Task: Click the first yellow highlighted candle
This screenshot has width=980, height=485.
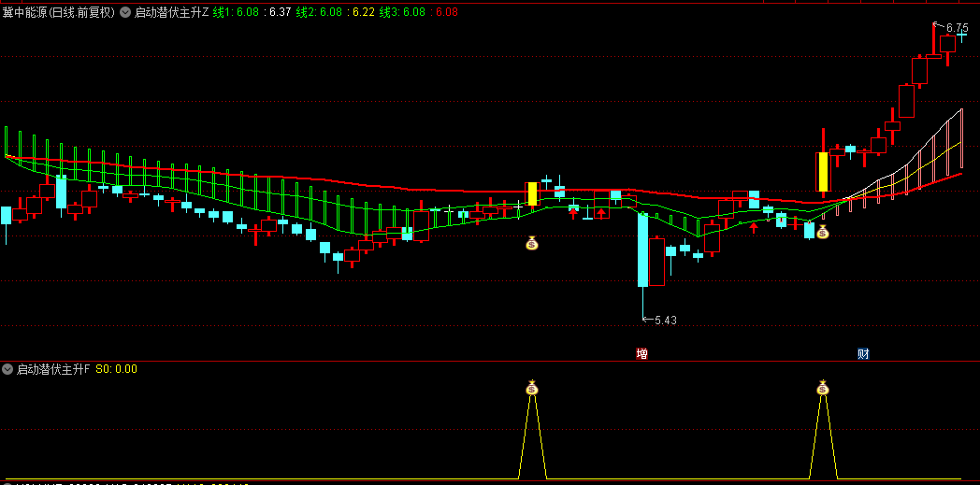Action: click(532, 193)
